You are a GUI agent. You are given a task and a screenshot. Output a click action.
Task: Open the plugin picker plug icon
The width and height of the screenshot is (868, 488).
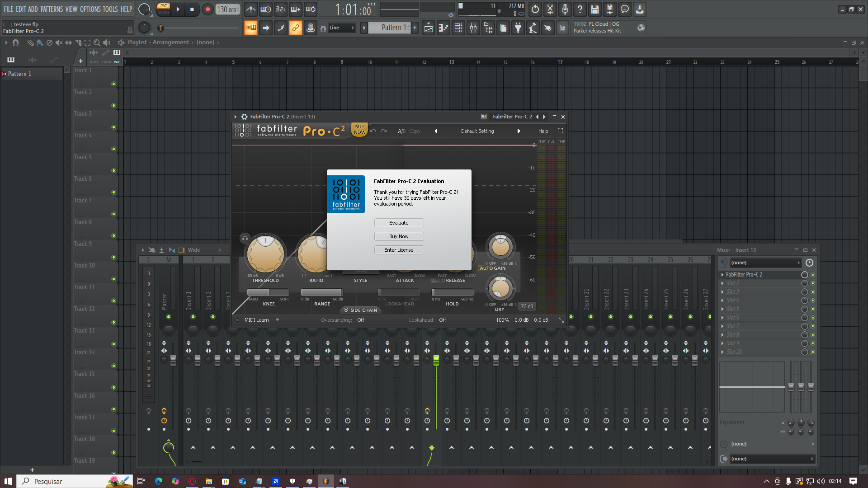click(518, 28)
